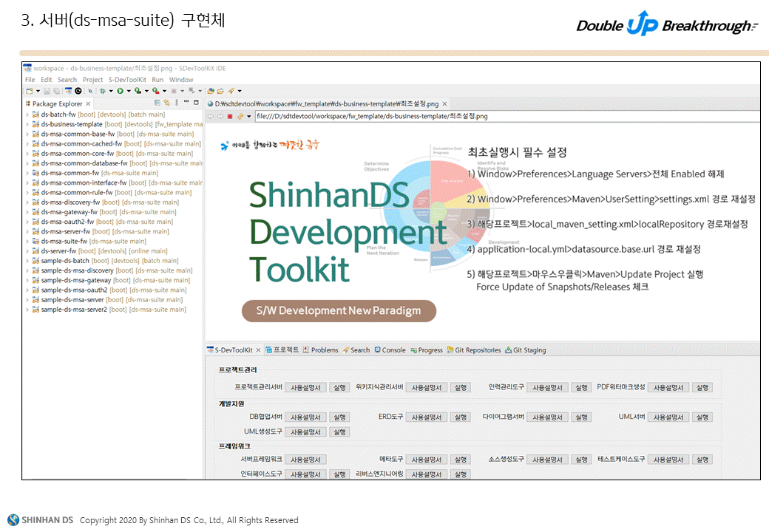Select ds-business-template project in tree
Image resolution: width=769 pixels, height=532 pixels.
(118, 124)
